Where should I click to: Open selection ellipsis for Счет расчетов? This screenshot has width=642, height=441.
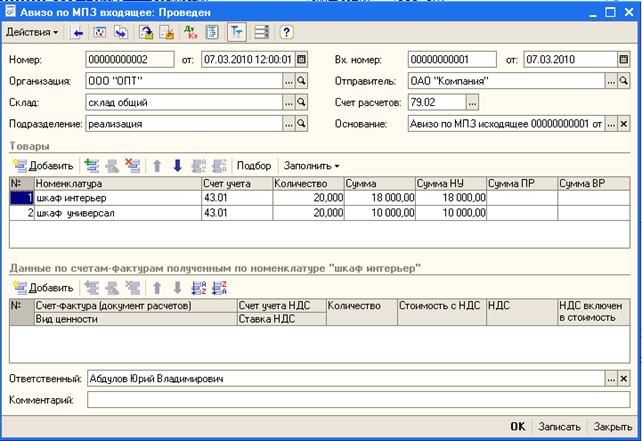pyautogui.click(x=473, y=103)
